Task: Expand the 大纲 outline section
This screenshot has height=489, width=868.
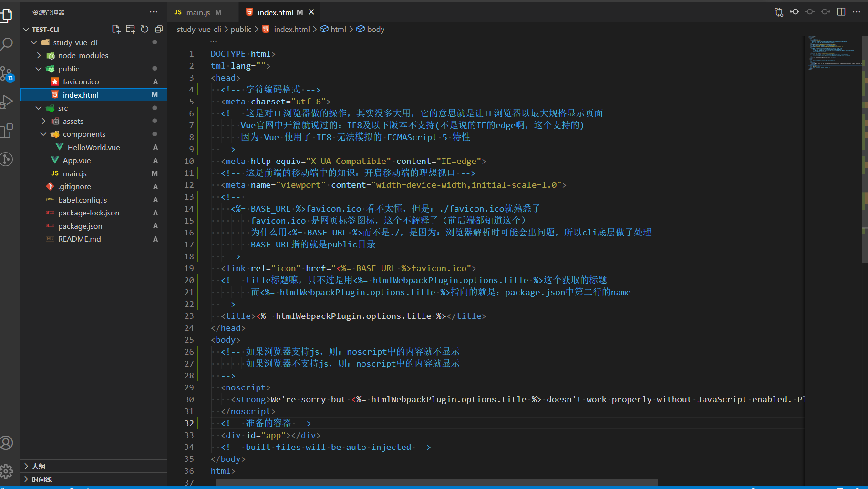Action: (93, 466)
